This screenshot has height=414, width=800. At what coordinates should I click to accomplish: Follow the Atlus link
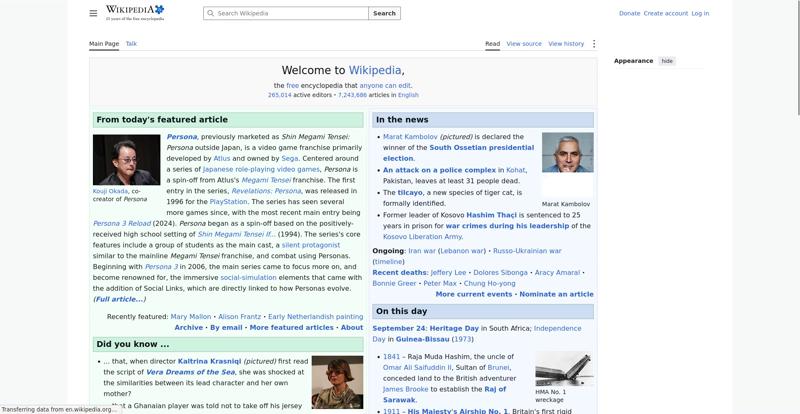coord(221,159)
